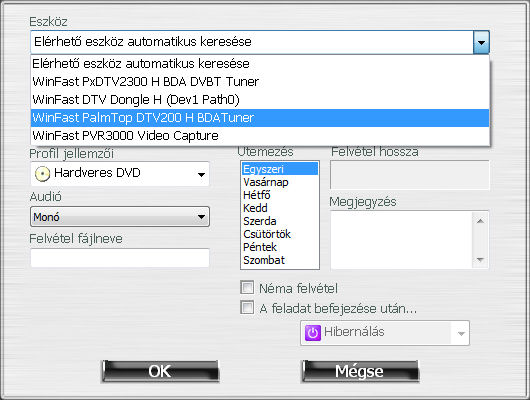
Task: Select Péntek in scheduling list
Action: point(280,247)
